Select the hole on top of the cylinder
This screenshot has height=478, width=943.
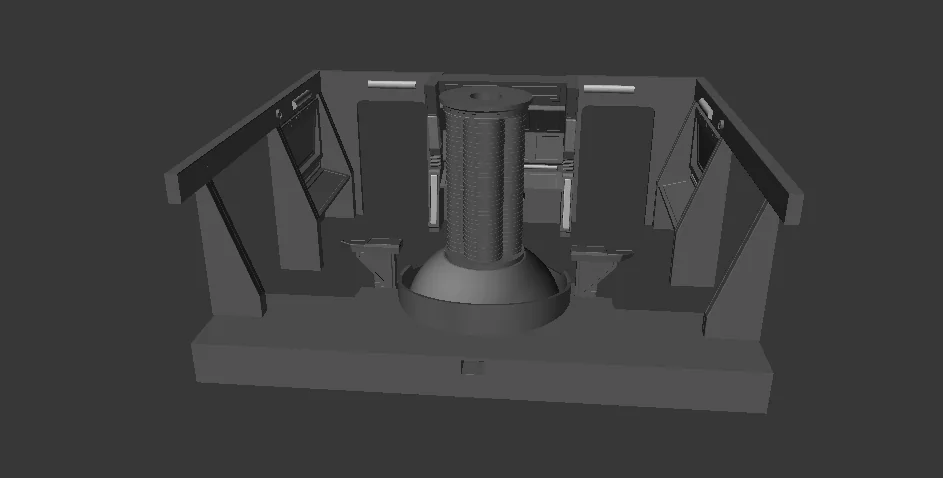(x=484, y=96)
